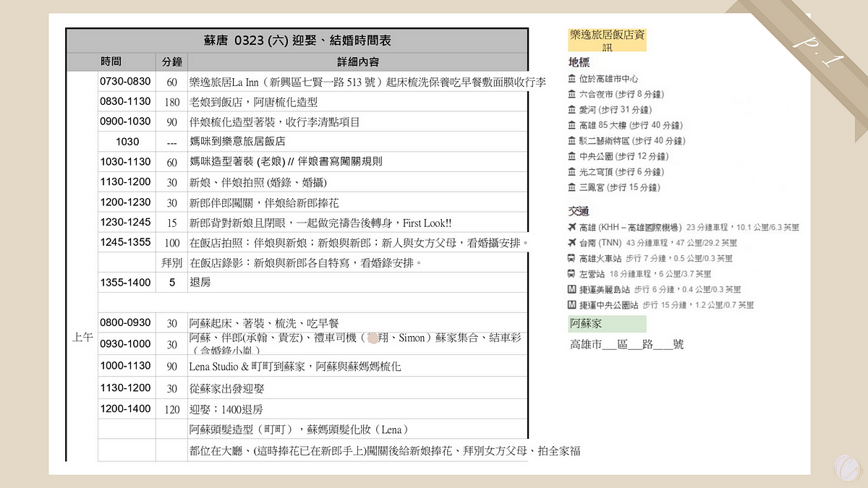Screen dimensions: 868x488
Task: Select the landmark icon beside 愛河
Action: pyautogui.click(x=572, y=110)
